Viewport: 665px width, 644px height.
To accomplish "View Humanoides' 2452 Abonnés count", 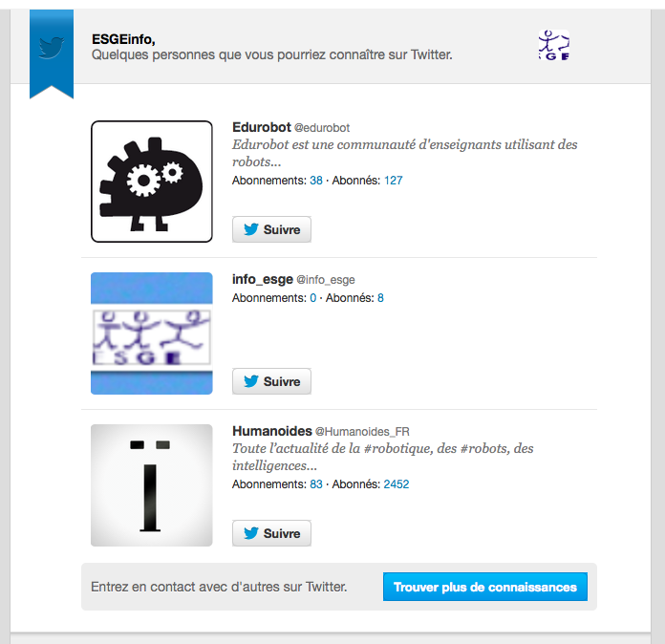I will pyautogui.click(x=397, y=484).
